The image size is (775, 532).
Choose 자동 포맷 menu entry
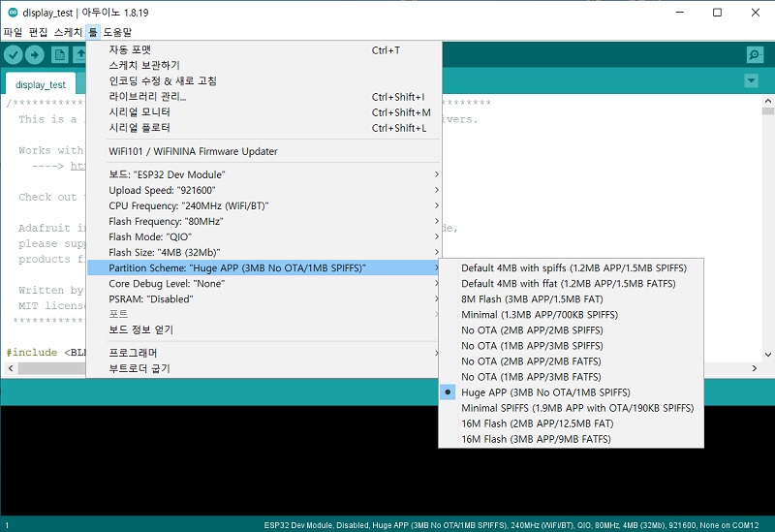point(263,50)
